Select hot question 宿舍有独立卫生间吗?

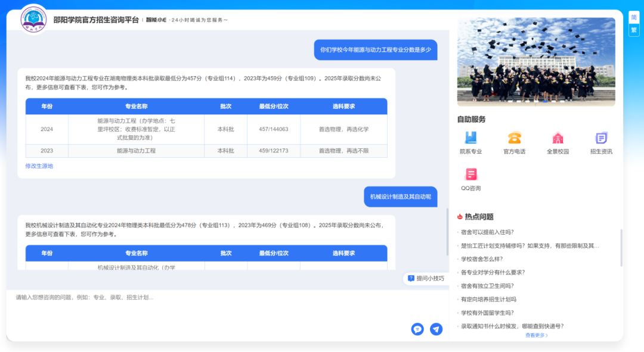pos(487,286)
